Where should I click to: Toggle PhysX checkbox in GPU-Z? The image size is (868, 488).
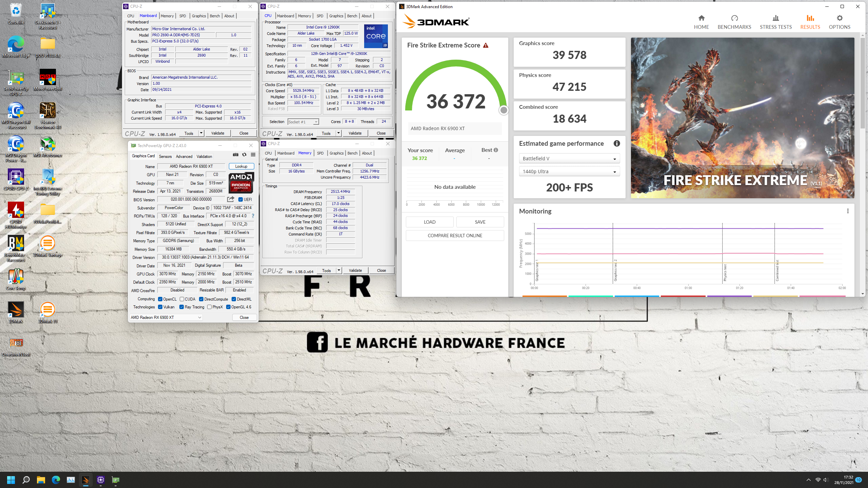coord(209,307)
